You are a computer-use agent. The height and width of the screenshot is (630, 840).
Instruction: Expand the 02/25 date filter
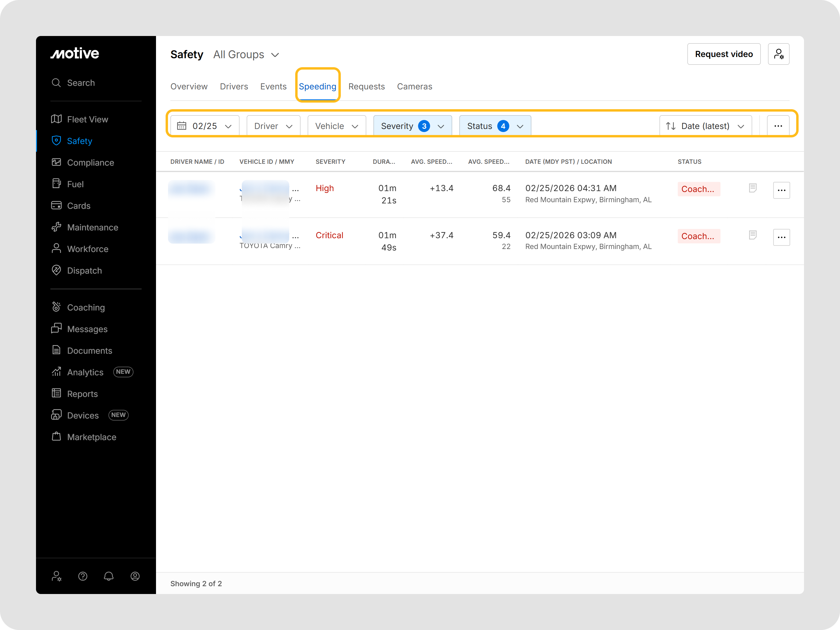pos(205,126)
